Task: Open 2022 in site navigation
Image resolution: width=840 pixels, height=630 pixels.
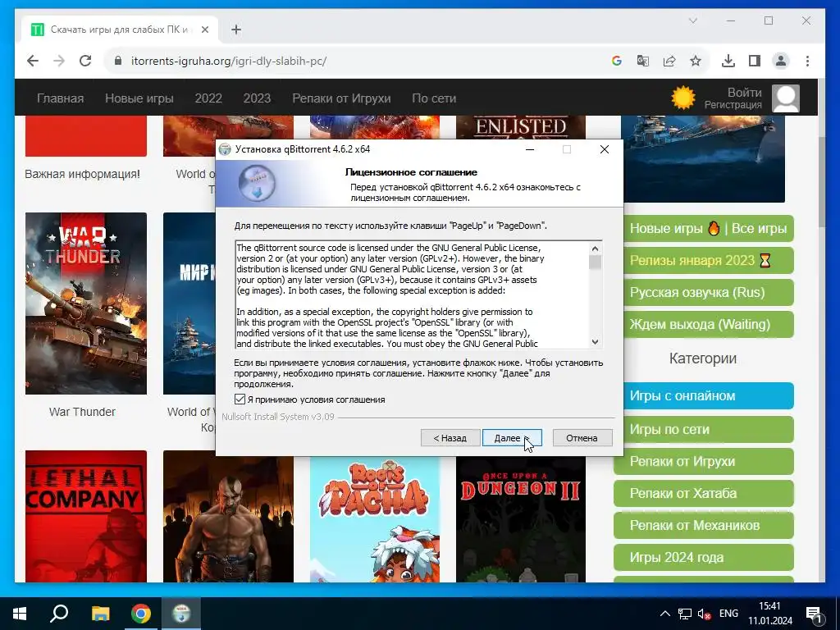Action: click(x=208, y=98)
